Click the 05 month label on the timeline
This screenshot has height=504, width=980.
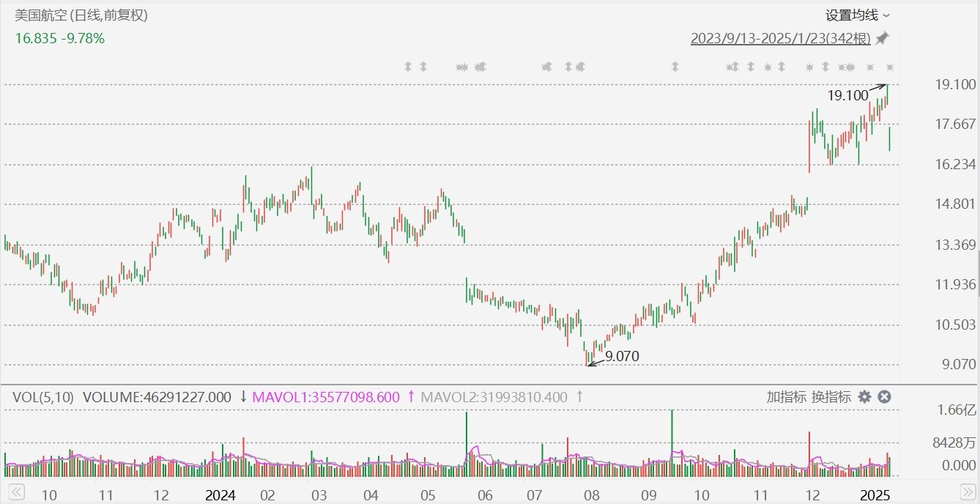[428, 495]
